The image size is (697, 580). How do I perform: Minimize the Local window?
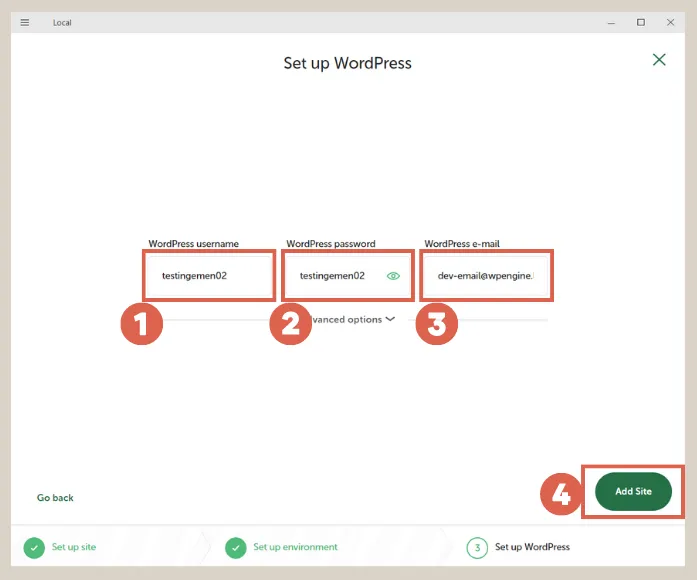(611, 23)
